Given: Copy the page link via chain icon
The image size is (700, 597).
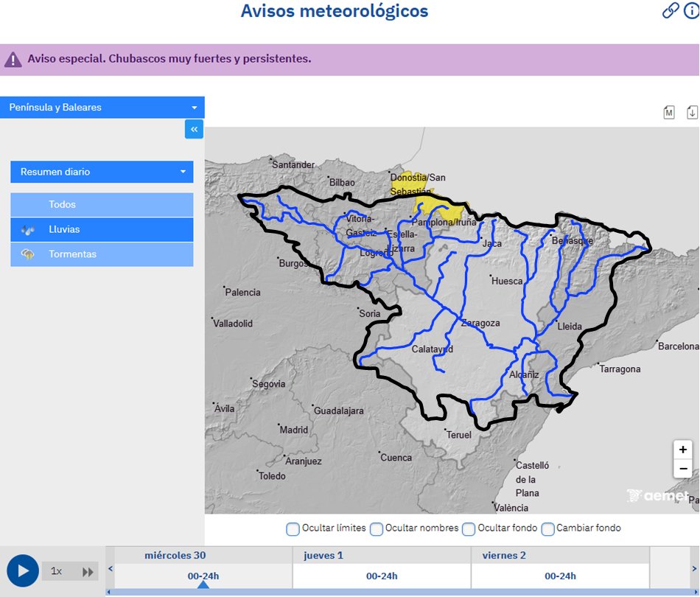Looking at the screenshot, I should [670, 10].
